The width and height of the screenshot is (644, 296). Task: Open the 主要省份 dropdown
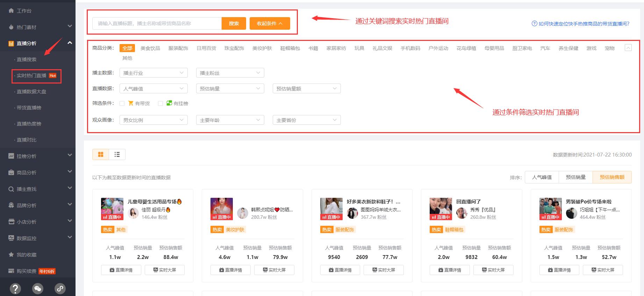[x=307, y=120]
